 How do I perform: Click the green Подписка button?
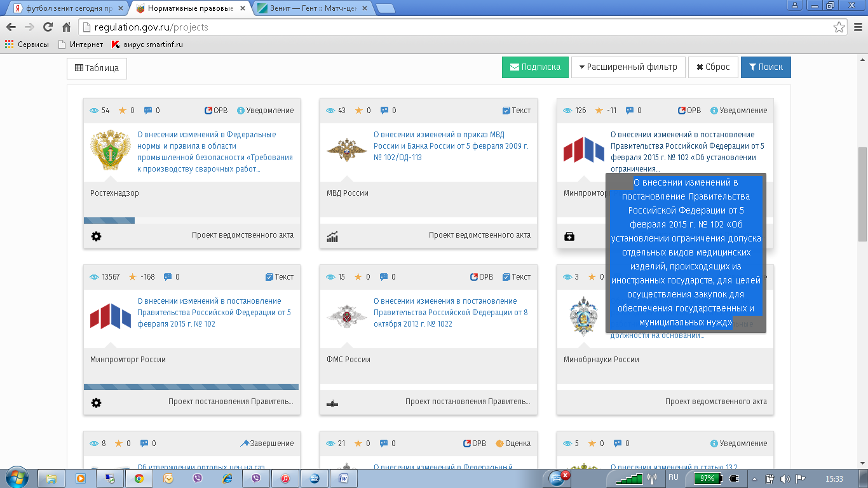point(534,67)
